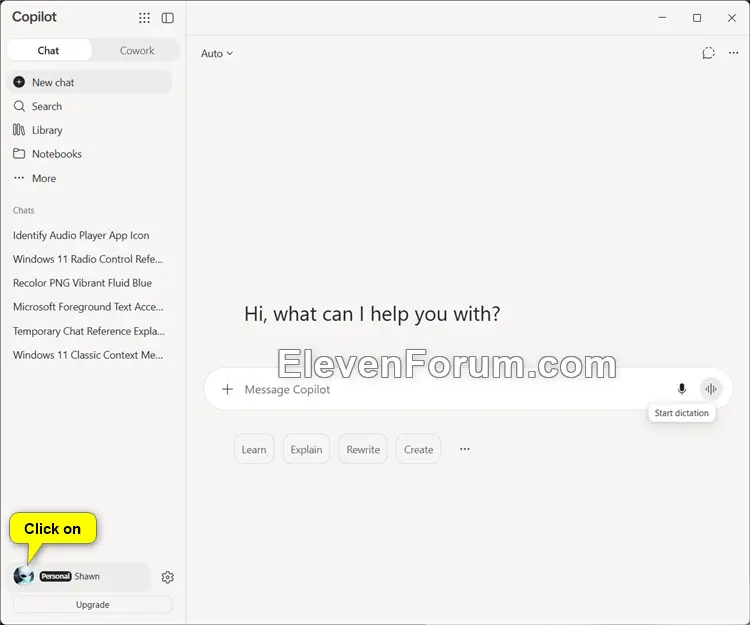Start dictation with microphone icon

coord(682,389)
